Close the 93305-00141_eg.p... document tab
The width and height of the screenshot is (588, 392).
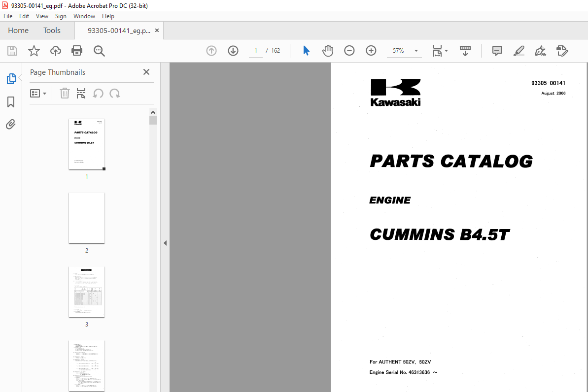(x=157, y=31)
